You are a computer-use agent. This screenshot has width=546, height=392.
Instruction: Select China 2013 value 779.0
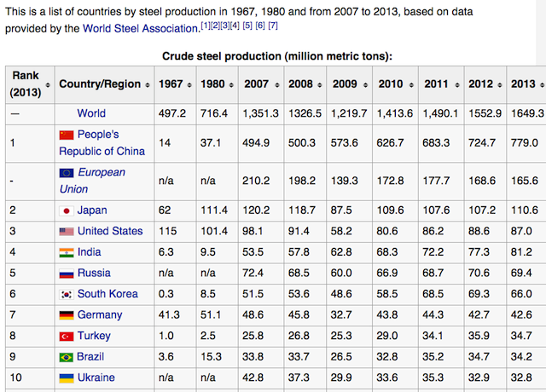click(x=525, y=143)
